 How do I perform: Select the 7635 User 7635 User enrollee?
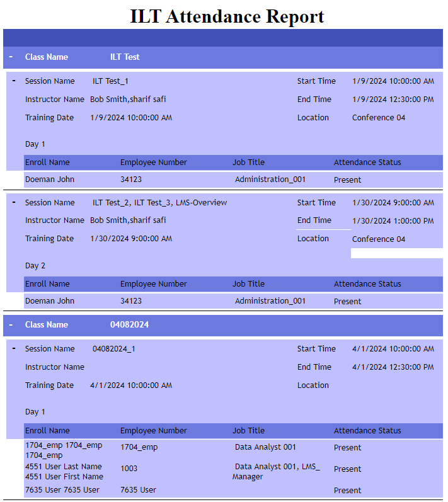pos(62,490)
